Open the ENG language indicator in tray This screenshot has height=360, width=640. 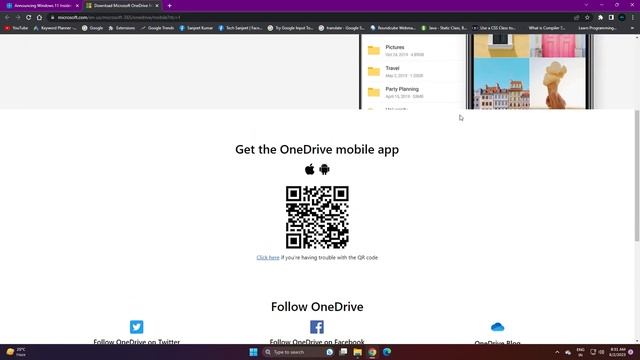(x=580, y=352)
